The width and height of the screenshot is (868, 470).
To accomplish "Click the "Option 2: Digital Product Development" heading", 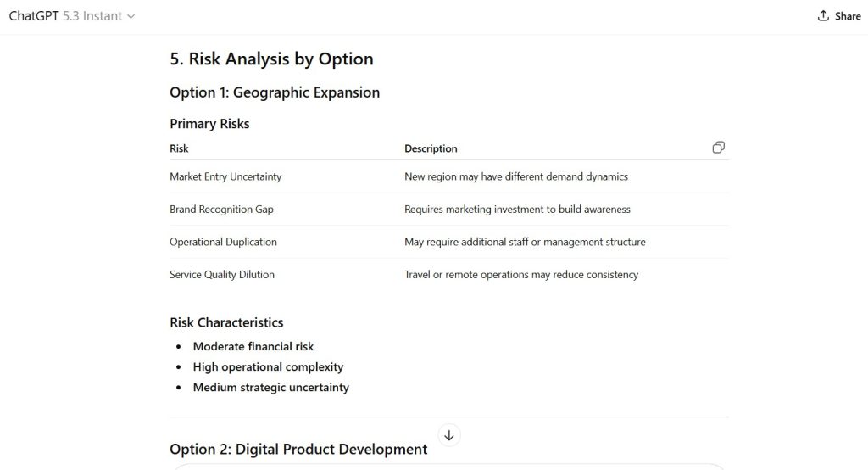I will click(x=298, y=449).
